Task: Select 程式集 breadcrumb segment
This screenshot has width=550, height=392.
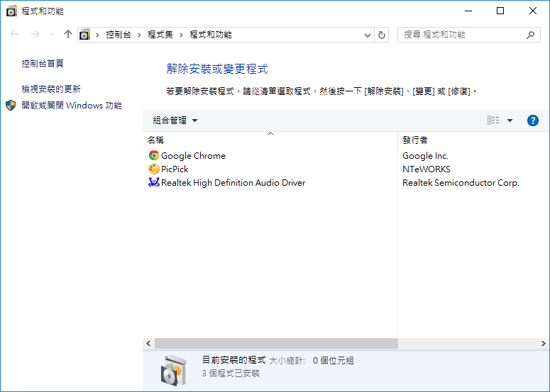Action: coord(160,35)
